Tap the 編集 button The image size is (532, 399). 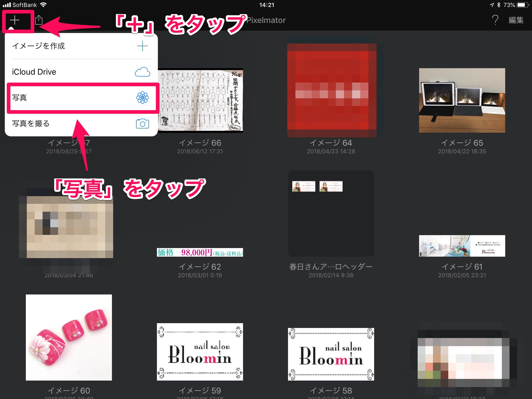coord(516,20)
